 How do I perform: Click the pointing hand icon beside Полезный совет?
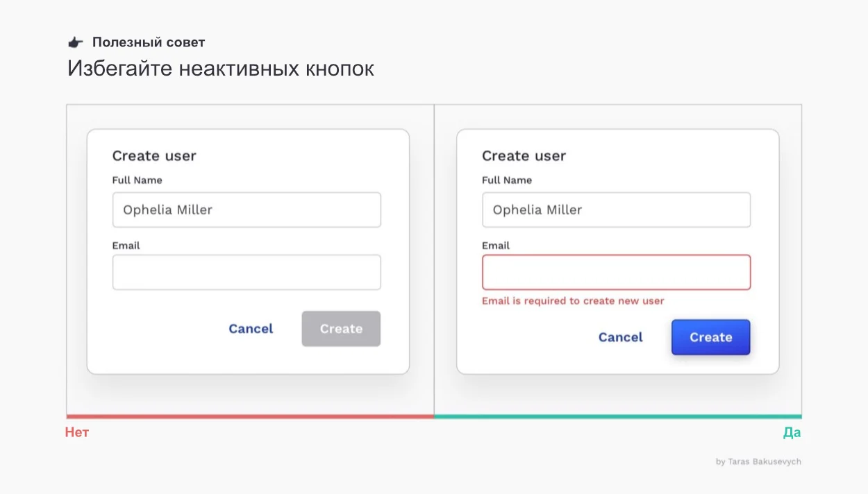[x=75, y=42]
